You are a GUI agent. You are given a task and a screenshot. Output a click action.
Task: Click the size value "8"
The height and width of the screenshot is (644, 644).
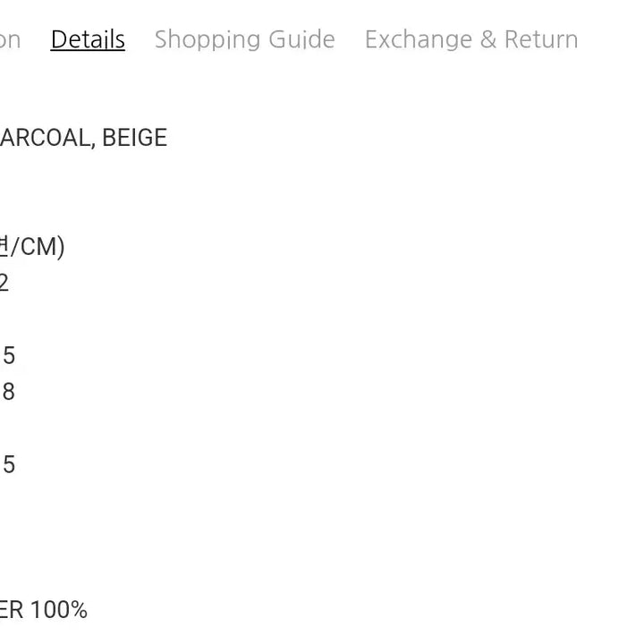(8, 392)
